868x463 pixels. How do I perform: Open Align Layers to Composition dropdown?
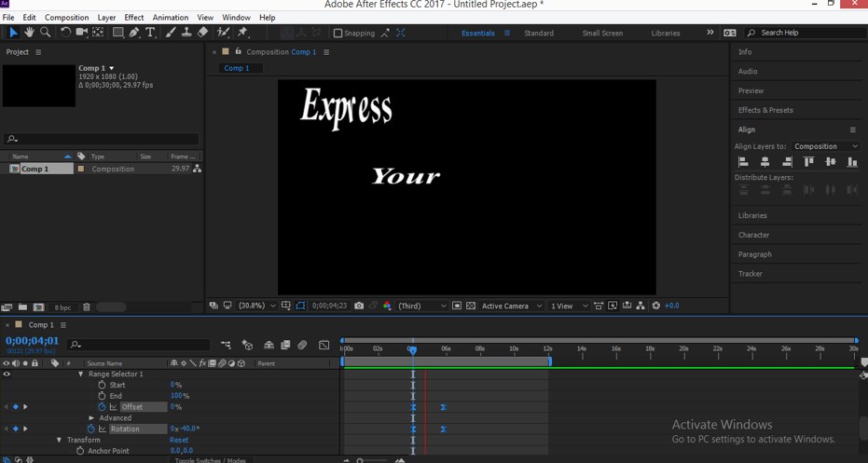pyautogui.click(x=825, y=146)
